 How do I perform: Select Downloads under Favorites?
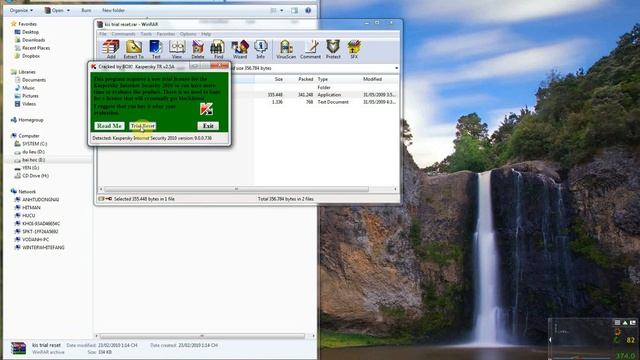pyautogui.click(x=29, y=40)
